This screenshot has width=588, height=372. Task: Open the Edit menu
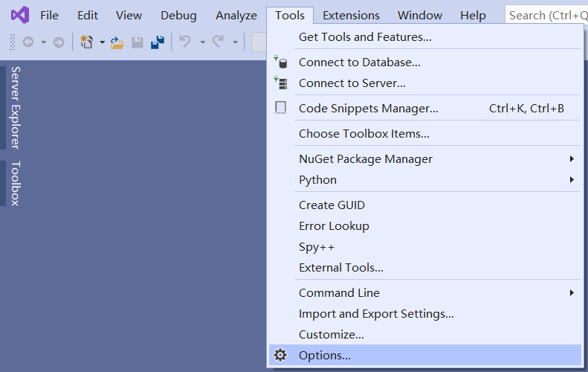[88, 16]
